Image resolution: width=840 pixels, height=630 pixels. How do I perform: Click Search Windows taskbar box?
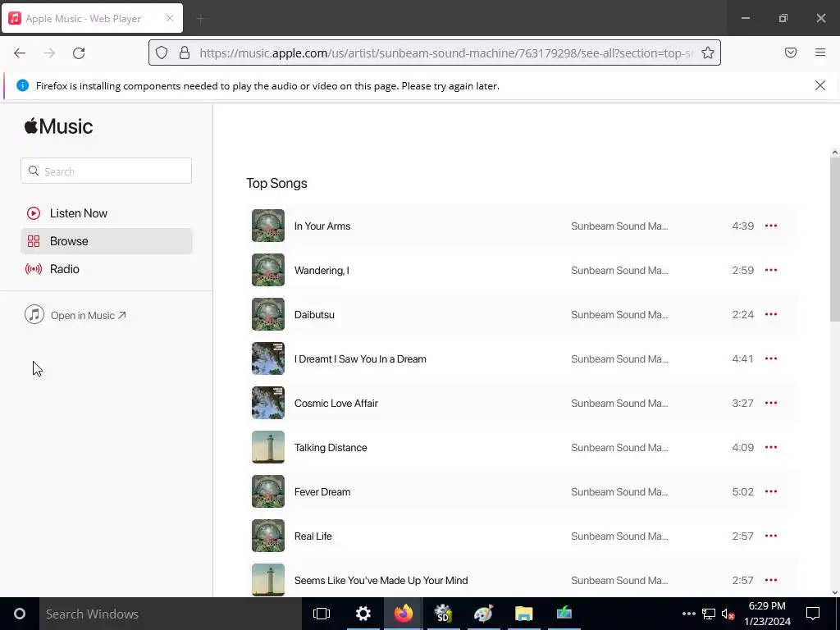coord(171,614)
